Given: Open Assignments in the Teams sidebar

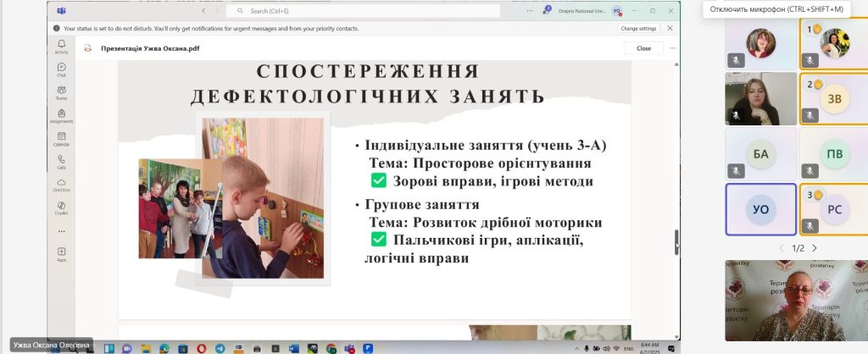Looking at the screenshot, I should coord(61,116).
